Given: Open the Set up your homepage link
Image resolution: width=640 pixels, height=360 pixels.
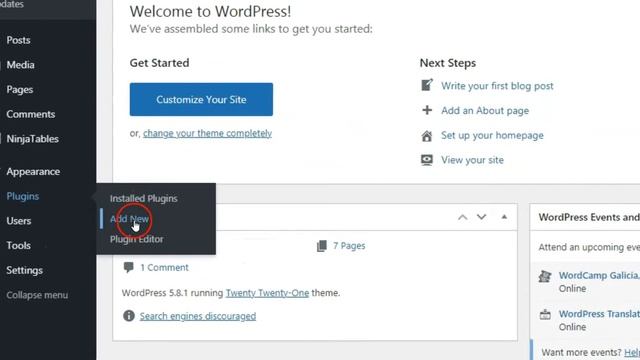Looking at the screenshot, I should pos(492,135).
